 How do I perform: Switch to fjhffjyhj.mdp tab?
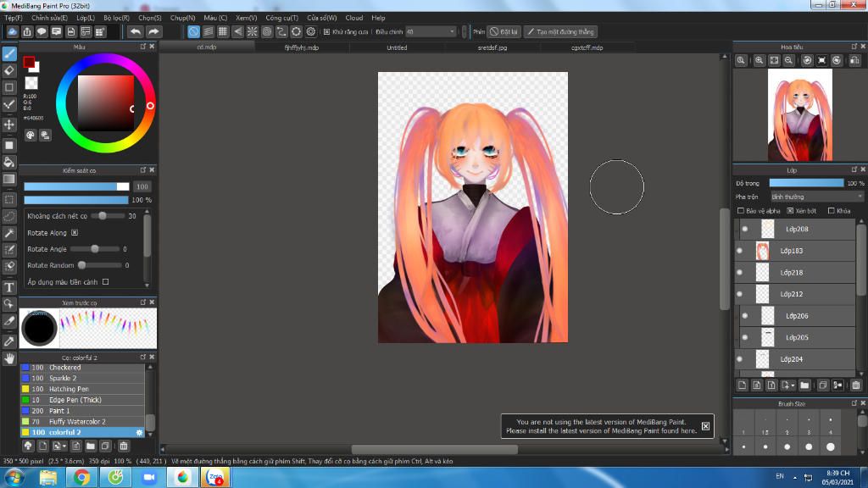302,47
